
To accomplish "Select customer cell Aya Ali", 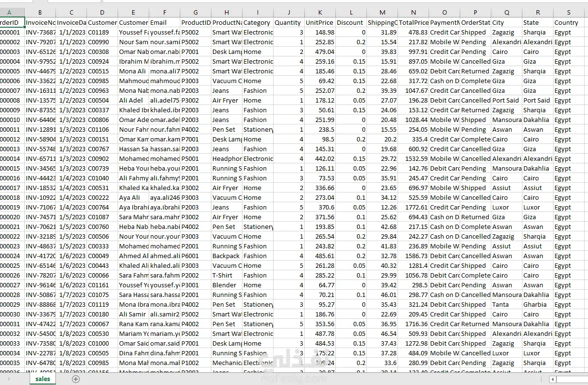I will coord(134,197).
